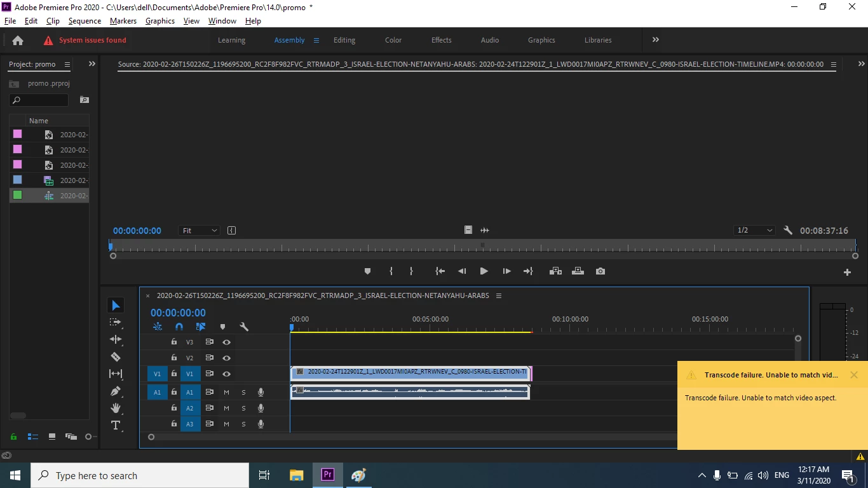
Task: Step forward one frame
Action: point(506,271)
